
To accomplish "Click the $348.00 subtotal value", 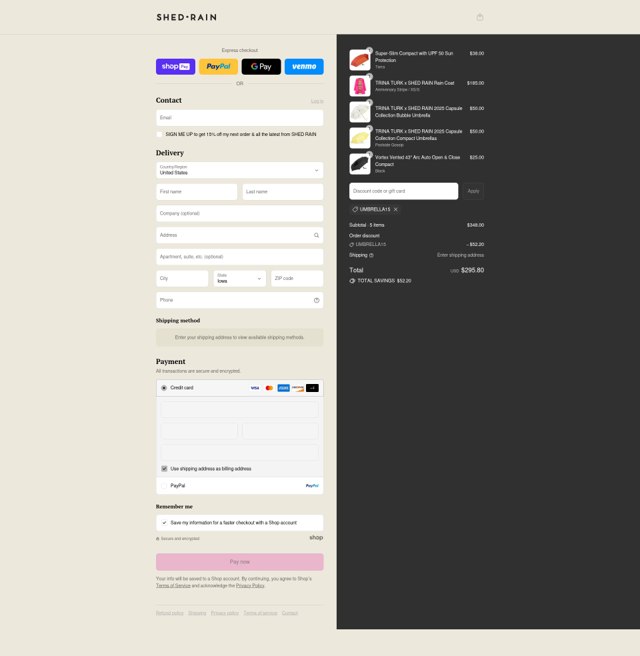I will pyautogui.click(x=476, y=225).
